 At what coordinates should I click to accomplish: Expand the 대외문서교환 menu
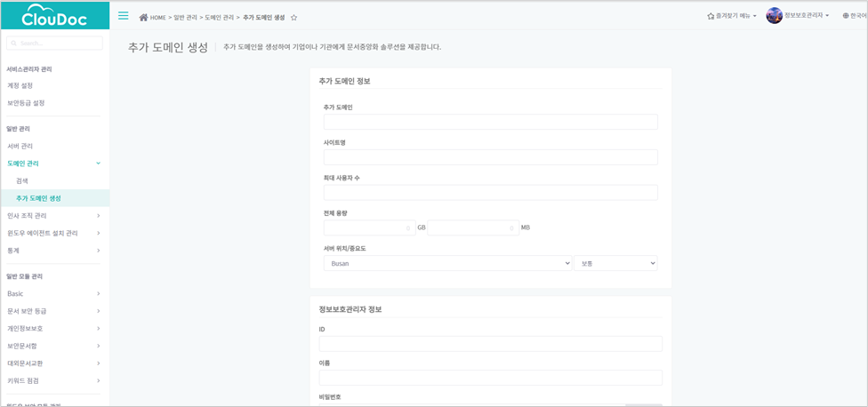pos(54,363)
